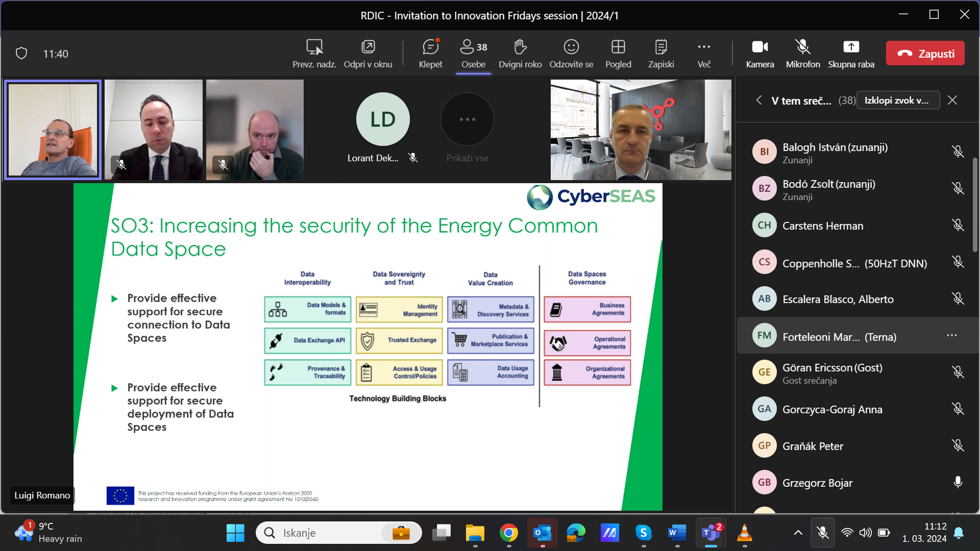Show all participants via Prikaži vse
This screenshot has height=551, width=980.
[x=467, y=128]
